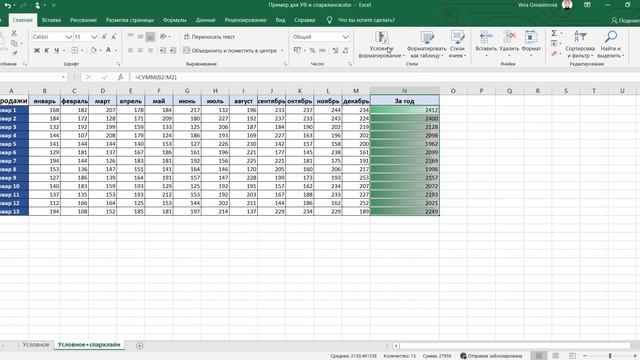Click the Вставить cells icon

pos(486,37)
